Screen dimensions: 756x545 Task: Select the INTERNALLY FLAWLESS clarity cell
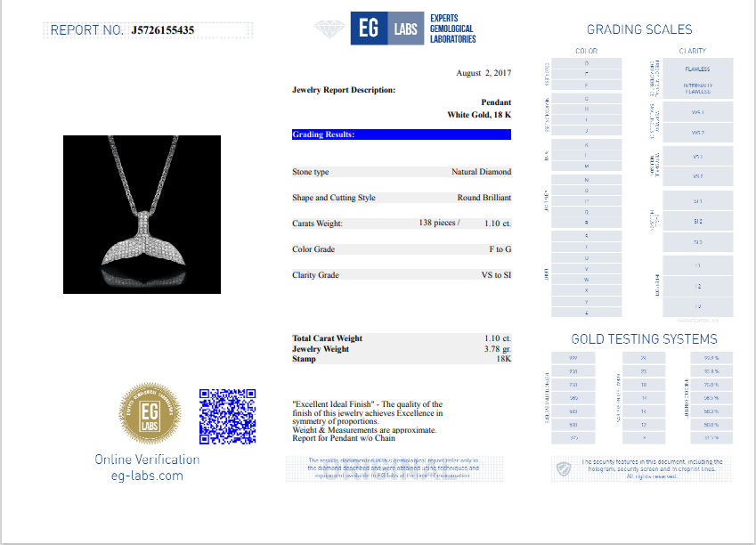pos(697,88)
